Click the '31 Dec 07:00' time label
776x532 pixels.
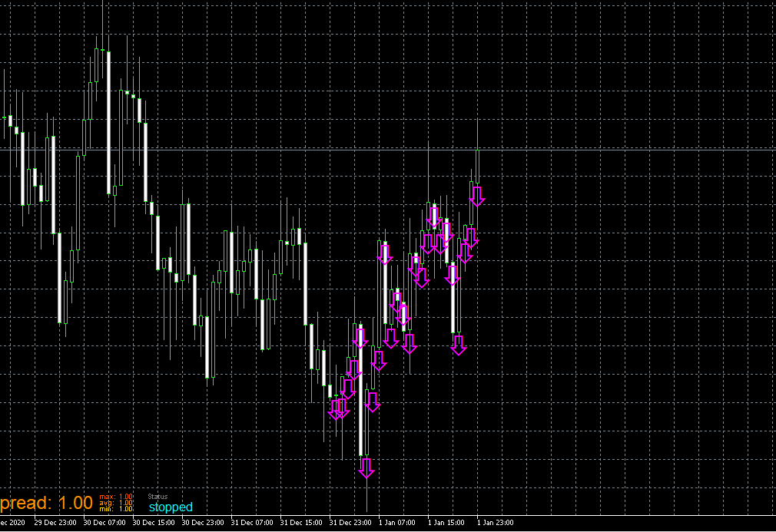tap(252, 523)
